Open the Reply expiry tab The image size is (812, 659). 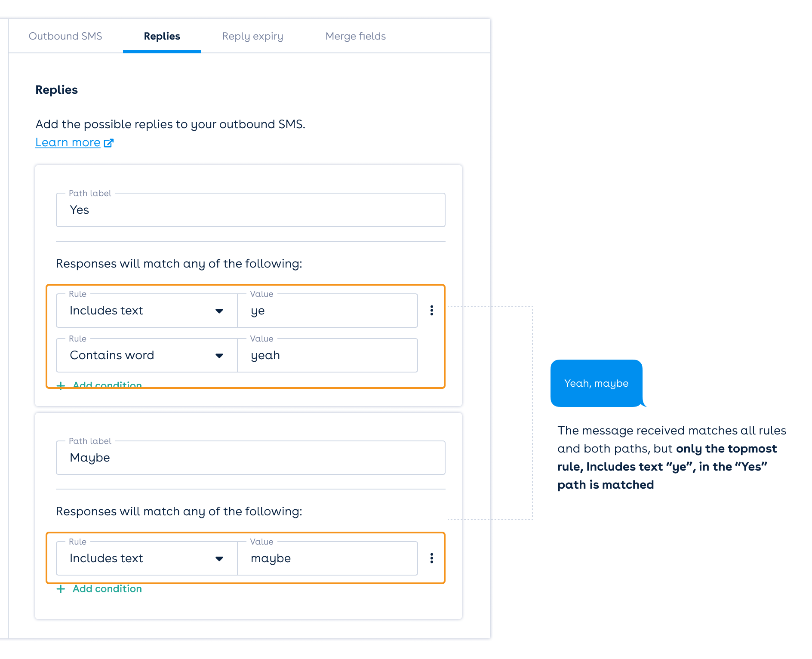[x=252, y=36]
